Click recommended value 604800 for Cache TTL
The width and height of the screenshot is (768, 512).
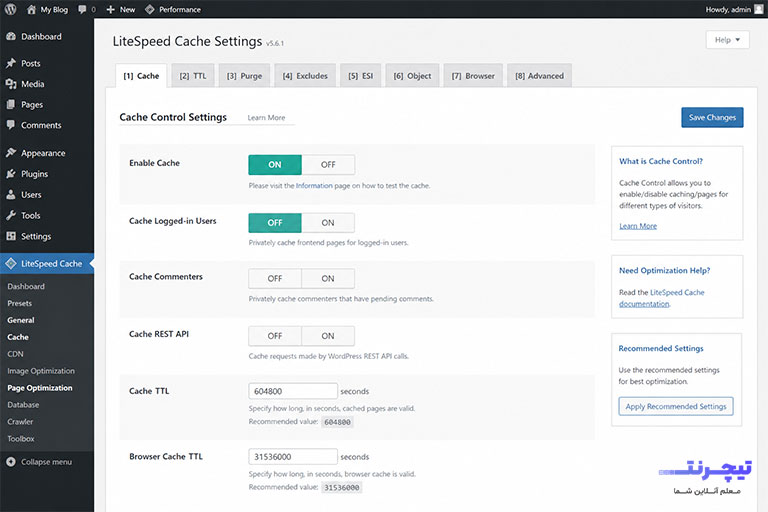click(x=337, y=422)
